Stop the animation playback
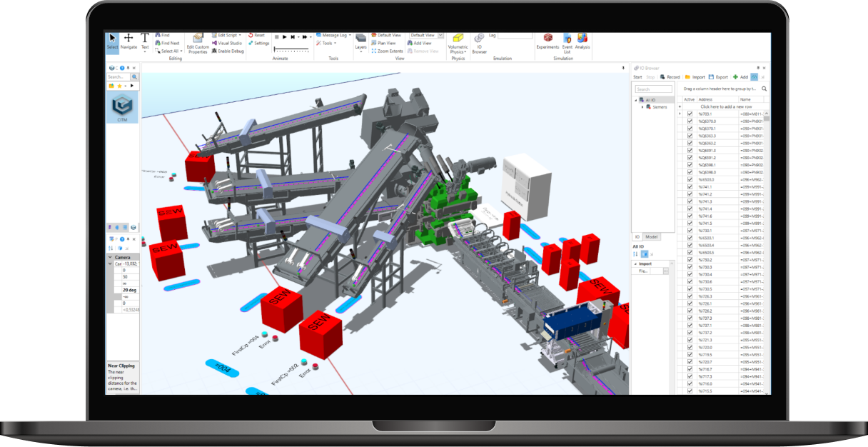The image size is (868, 447). (x=276, y=36)
